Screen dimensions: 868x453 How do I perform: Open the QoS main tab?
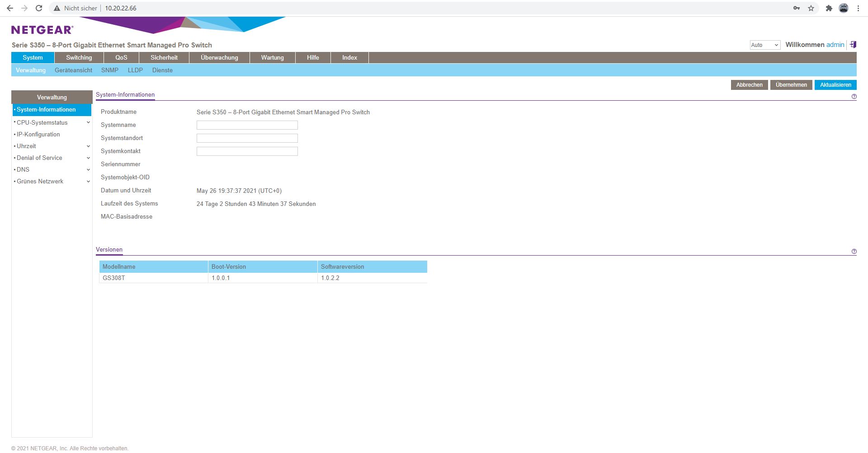(x=121, y=58)
